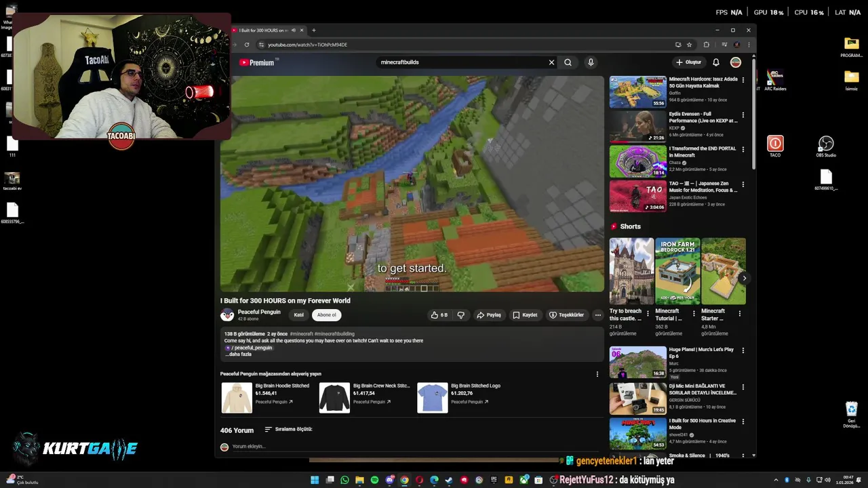
Task: Dislike the video with thumbs-down icon
Action: tap(461, 315)
